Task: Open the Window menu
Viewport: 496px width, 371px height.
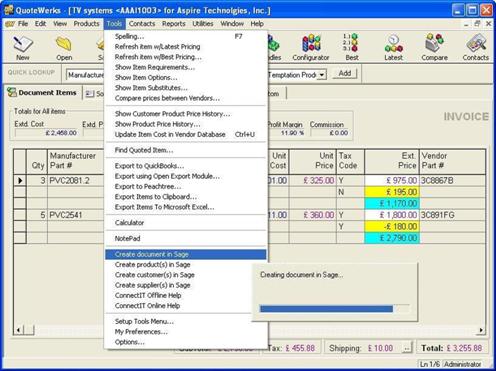Action: (x=232, y=24)
